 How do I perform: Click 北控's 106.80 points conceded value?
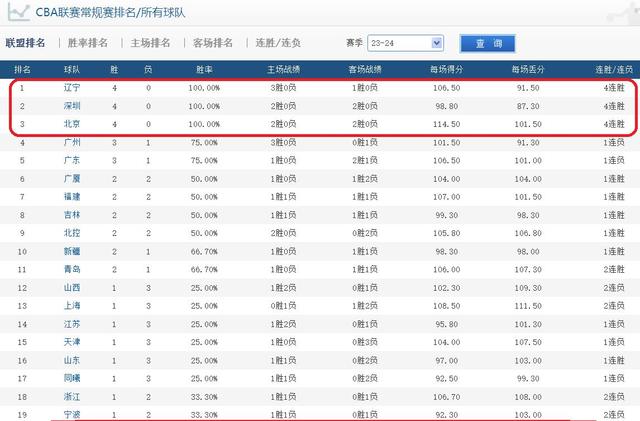coord(528,233)
